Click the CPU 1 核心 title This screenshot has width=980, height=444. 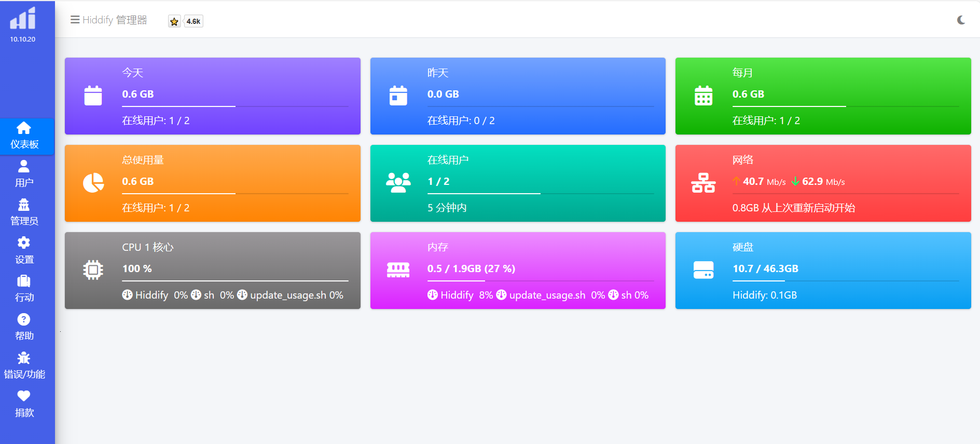tap(148, 247)
